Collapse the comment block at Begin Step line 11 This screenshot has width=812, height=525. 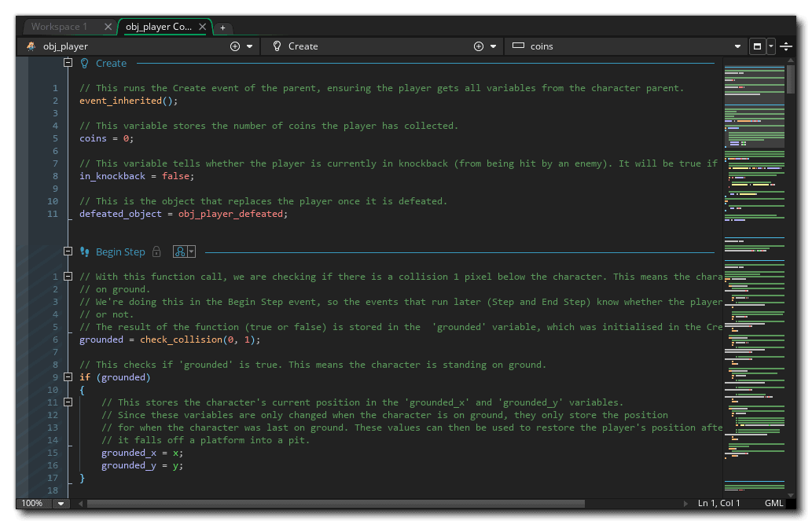tap(68, 402)
